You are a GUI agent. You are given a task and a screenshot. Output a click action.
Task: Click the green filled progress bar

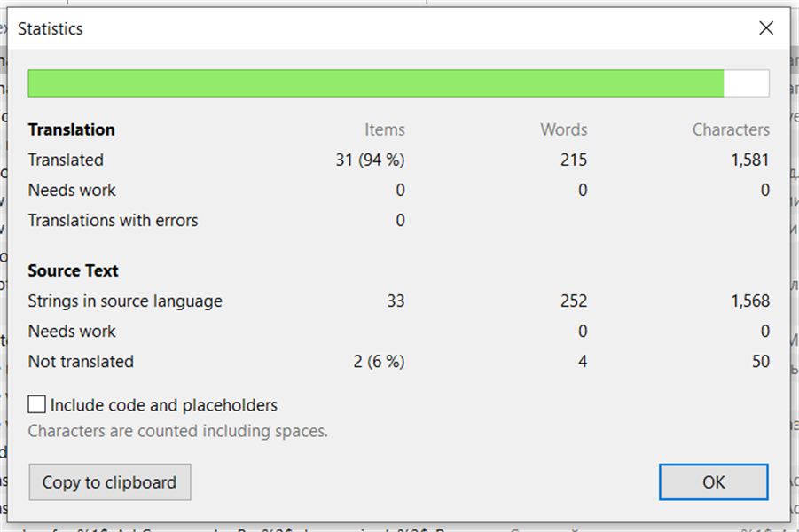click(x=375, y=83)
